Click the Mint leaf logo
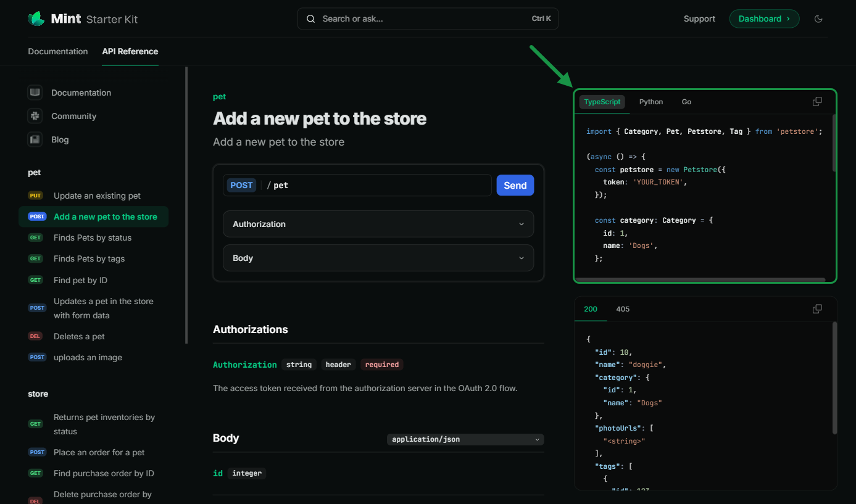The width and height of the screenshot is (856, 504). pos(36,19)
